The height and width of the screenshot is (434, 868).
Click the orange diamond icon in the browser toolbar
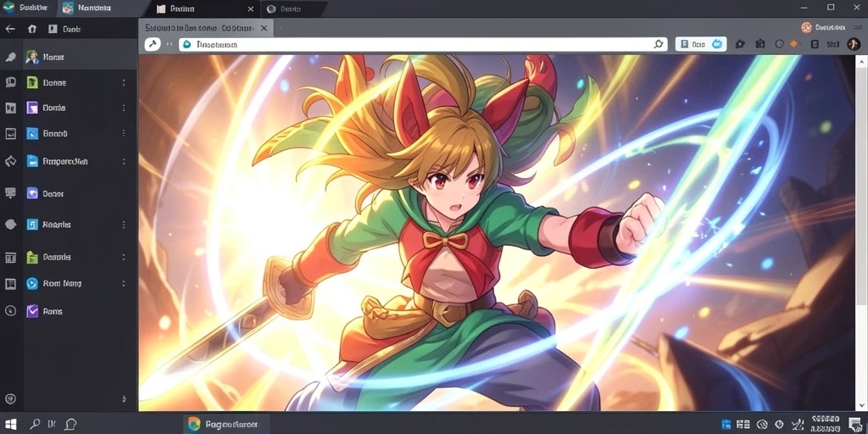point(793,44)
